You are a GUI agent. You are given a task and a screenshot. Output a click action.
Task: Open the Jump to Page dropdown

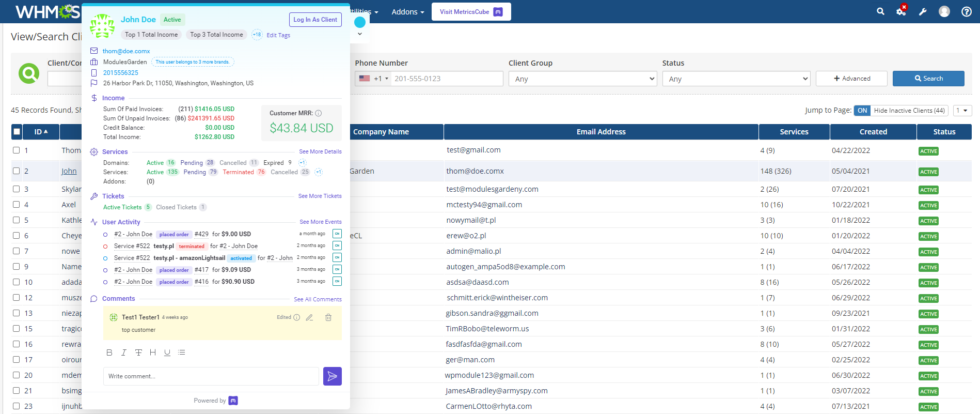962,111
